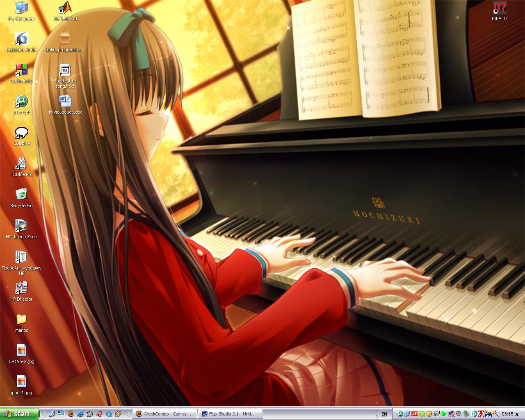525x420 pixels.
Task: Open HP Image Zone shortcut
Action: point(21,229)
